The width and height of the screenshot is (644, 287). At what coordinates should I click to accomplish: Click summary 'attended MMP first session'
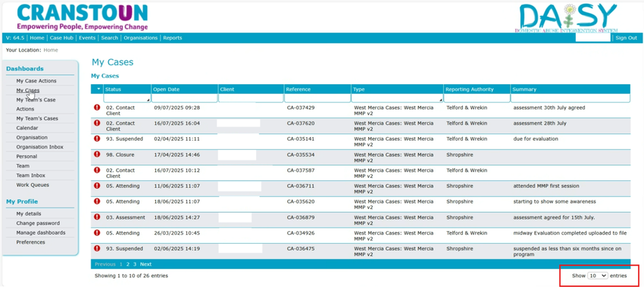pyautogui.click(x=546, y=186)
